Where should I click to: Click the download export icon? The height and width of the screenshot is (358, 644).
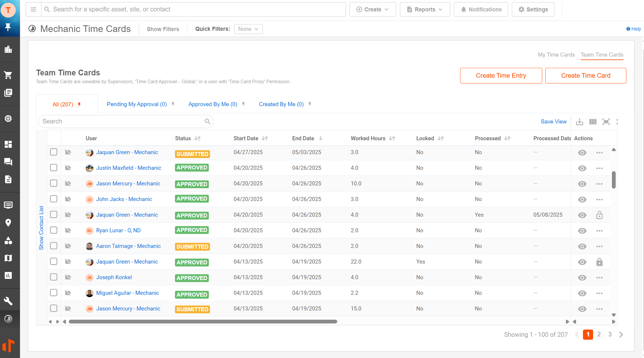[579, 122]
